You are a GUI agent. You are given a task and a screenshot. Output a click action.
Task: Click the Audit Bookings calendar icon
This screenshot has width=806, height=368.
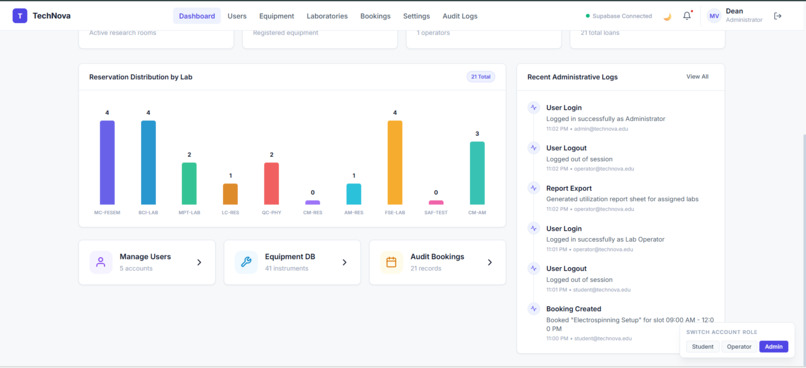coord(391,262)
